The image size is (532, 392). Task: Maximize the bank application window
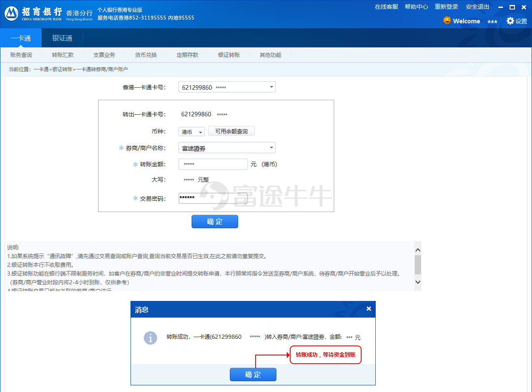[x=512, y=7]
